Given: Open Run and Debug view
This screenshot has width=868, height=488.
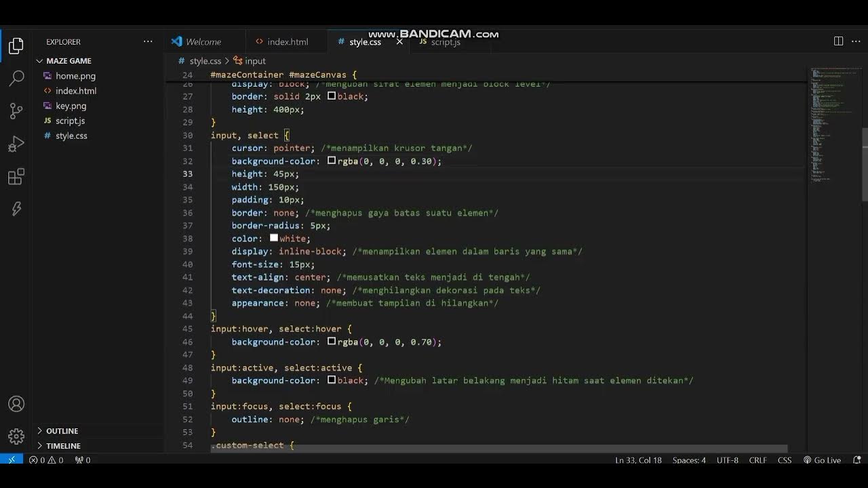Looking at the screenshot, I should tap(16, 144).
